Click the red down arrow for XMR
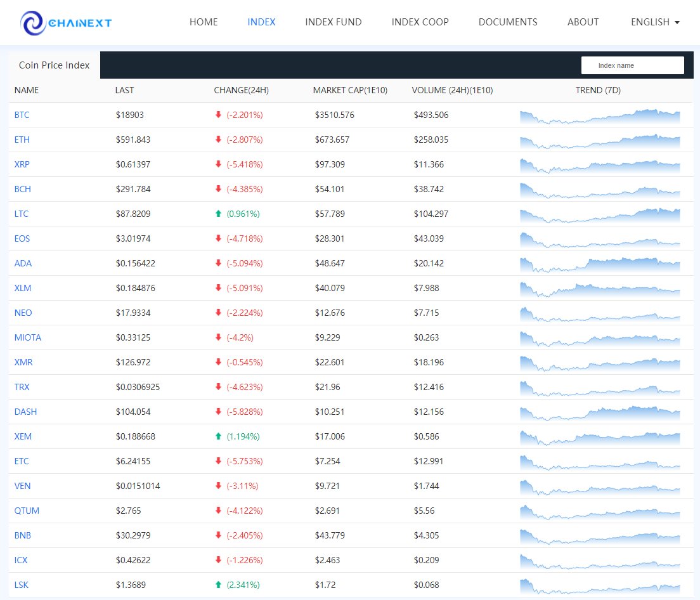 (218, 362)
